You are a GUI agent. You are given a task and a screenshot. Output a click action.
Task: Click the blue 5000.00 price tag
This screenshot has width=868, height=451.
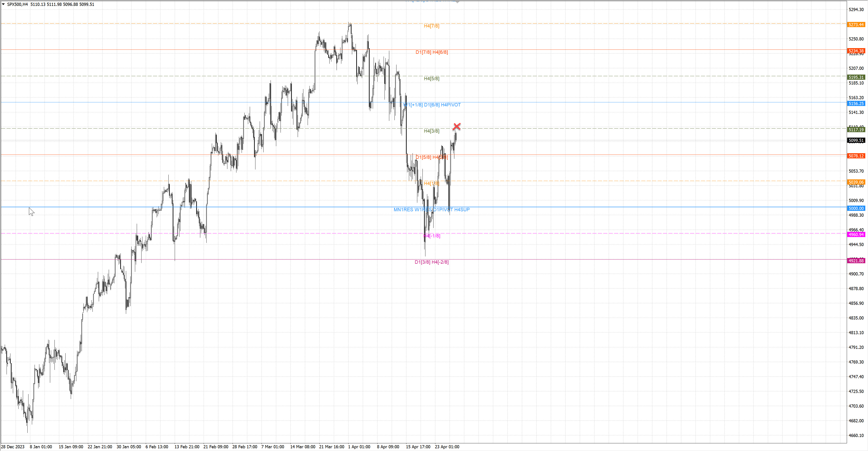pyautogui.click(x=856, y=209)
